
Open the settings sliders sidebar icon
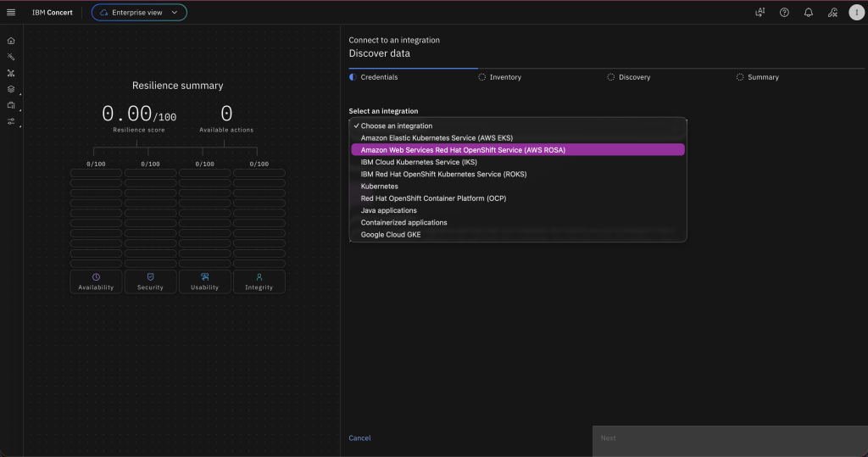coord(11,121)
